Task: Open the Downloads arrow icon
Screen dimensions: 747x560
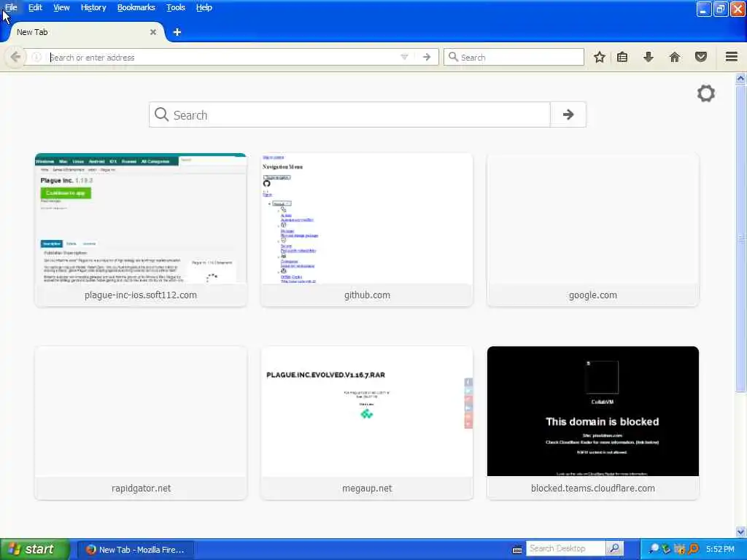Action: 649,57
